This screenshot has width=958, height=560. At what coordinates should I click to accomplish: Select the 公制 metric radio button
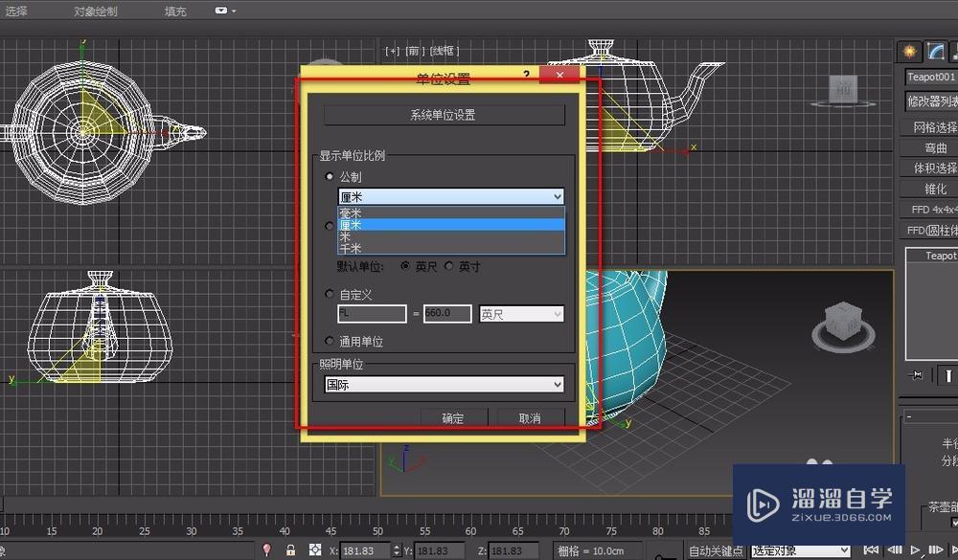pyautogui.click(x=330, y=176)
